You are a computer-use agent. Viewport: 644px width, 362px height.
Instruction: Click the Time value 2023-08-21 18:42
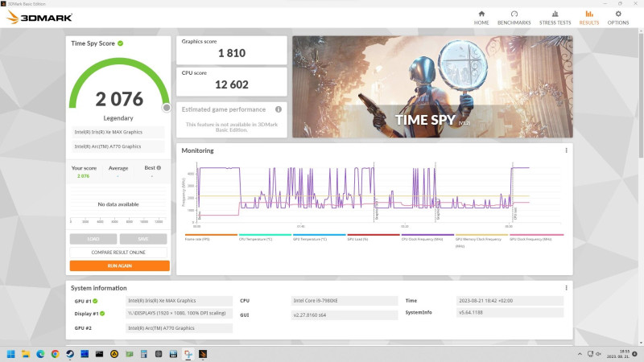(x=510, y=300)
